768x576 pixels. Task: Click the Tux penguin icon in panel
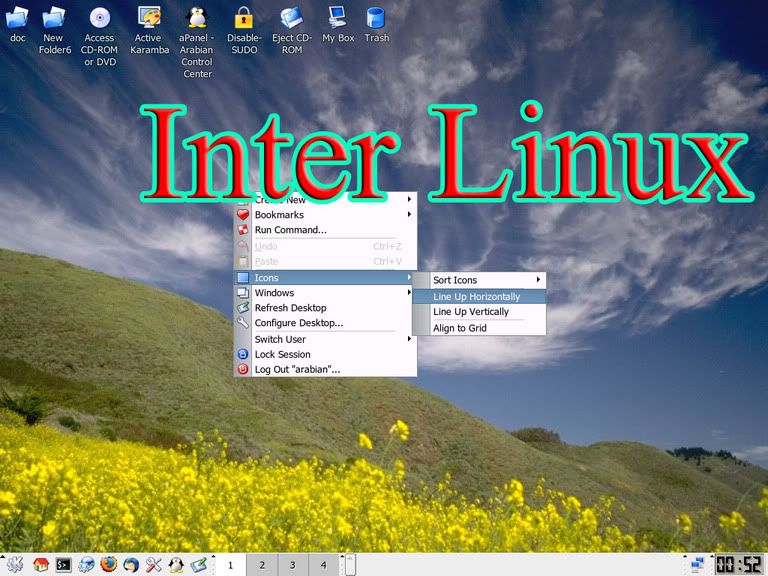176,565
